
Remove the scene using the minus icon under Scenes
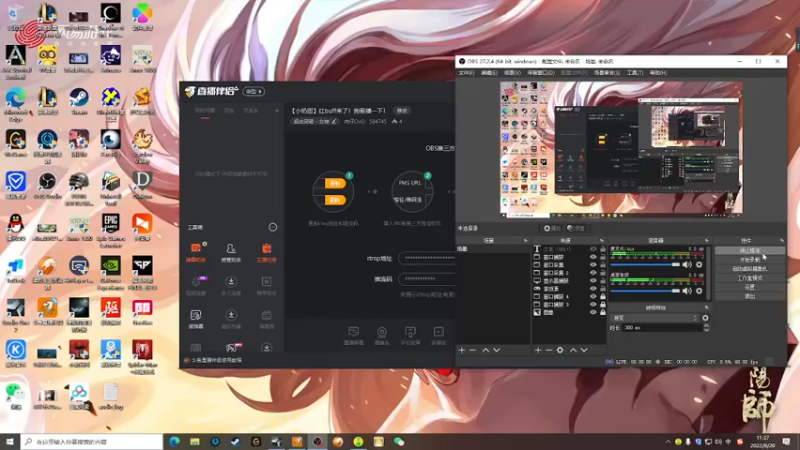pyautogui.click(x=472, y=350)
